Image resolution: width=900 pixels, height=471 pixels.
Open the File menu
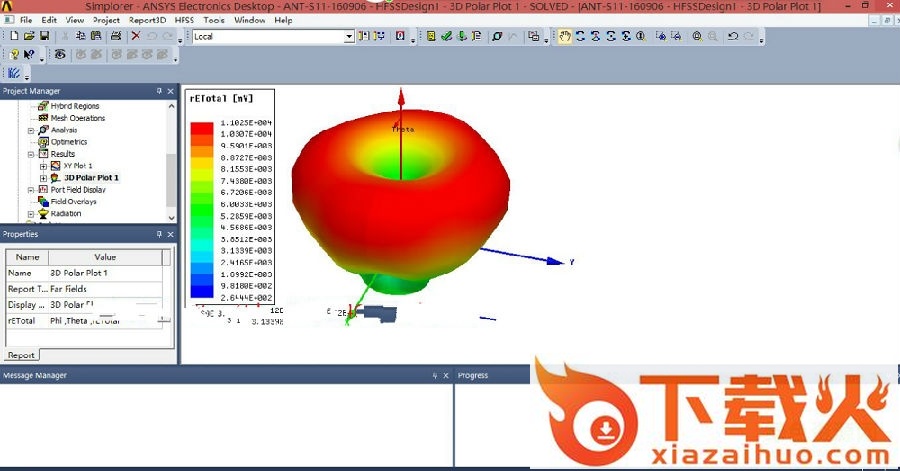(26, 20)
